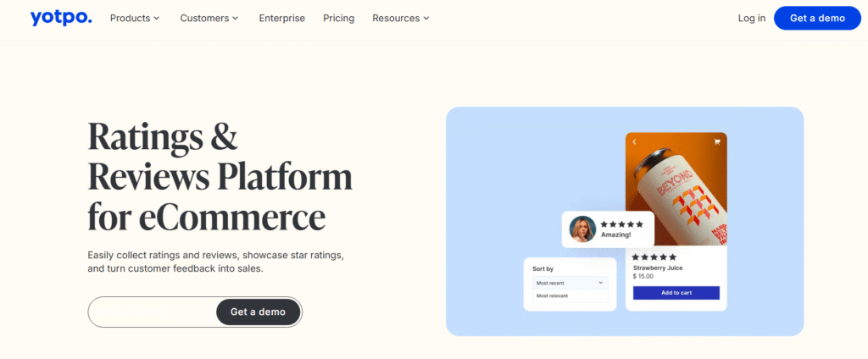Click the reviewer's avatar photo
This screenshot has width=868, height=359.
[582, 229]
